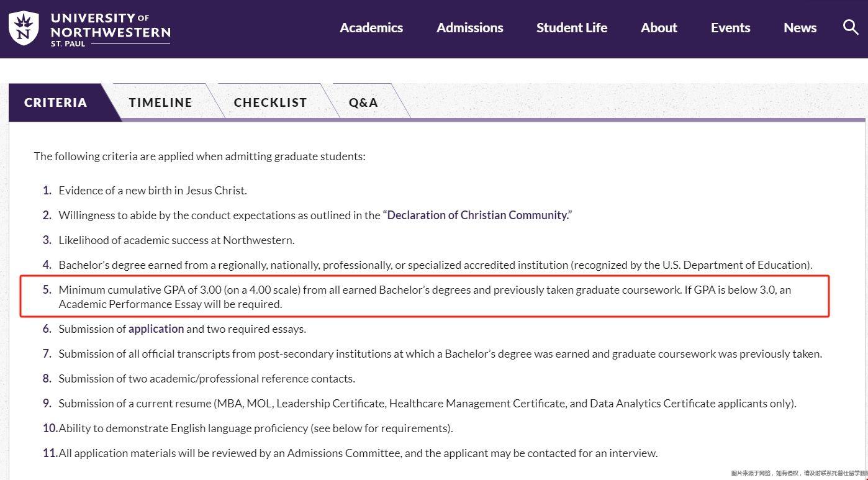Open the search magnifier icon
This screenshot has height=480, width=868.
tap(850, 27)
